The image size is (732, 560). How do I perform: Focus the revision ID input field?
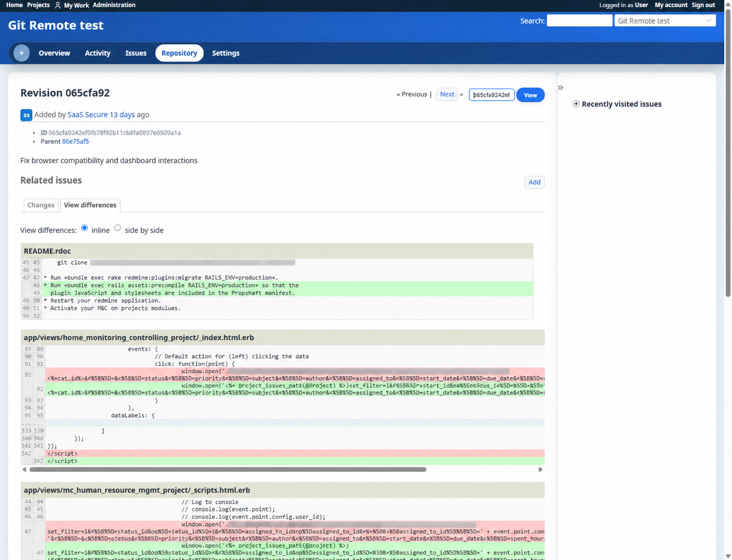[492, 95]
